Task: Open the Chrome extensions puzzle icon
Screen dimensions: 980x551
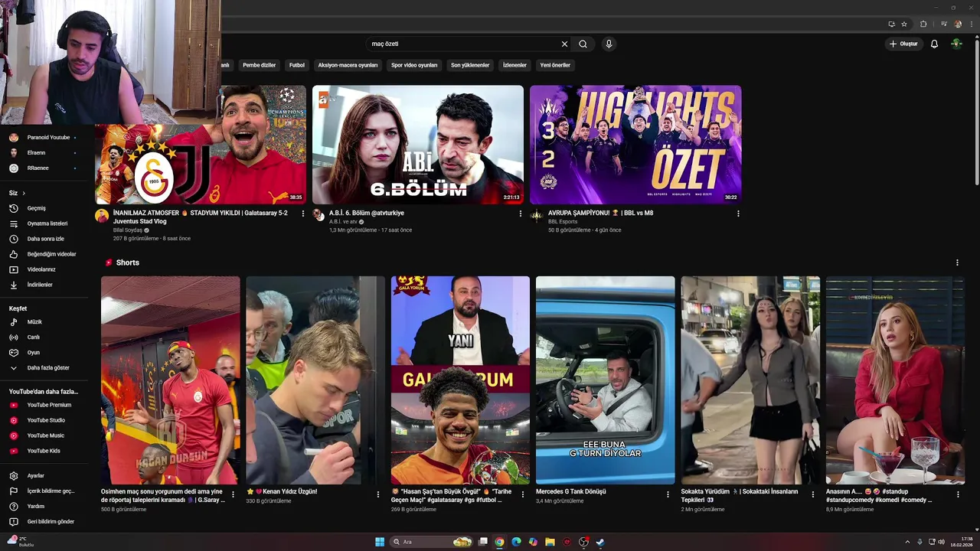Action: tap(923, 24)
